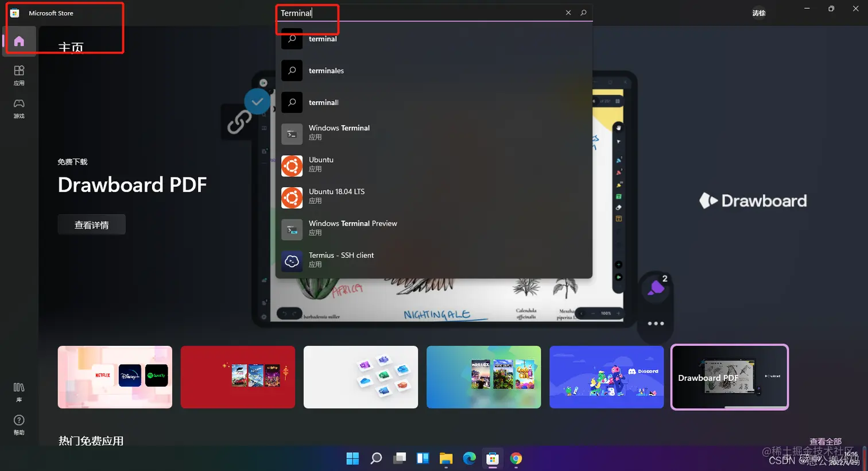This screenshot has height=471, width=868.
Task: Select the 'terminales' search suggestion
Action: 434,71
